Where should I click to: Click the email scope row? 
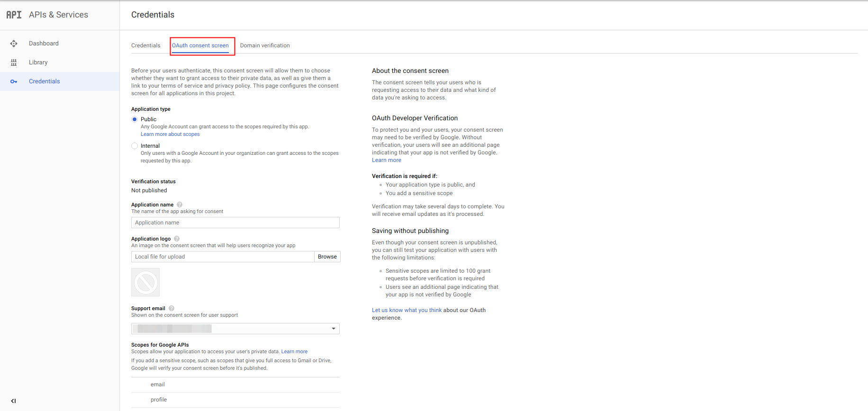point(235,384)
